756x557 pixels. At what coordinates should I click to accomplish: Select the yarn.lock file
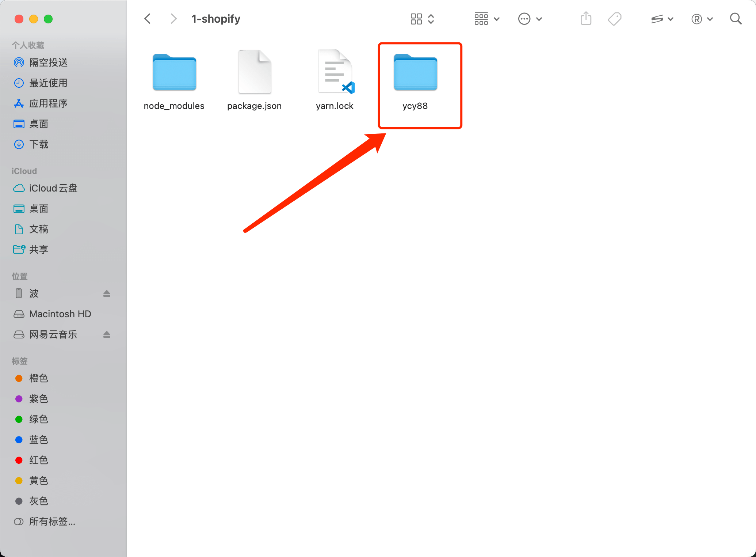[x=335, y=73]
